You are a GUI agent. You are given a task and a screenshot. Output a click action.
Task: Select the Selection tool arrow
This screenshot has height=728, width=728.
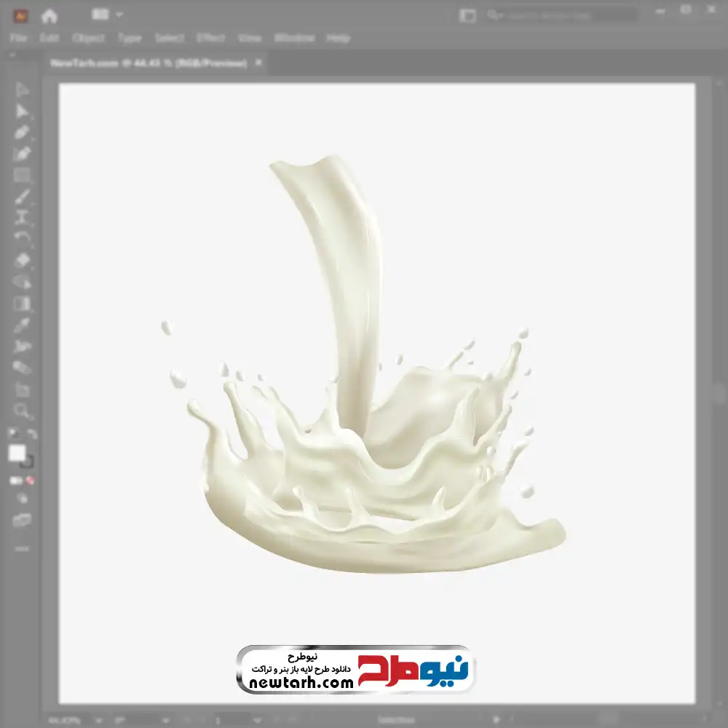23,90
